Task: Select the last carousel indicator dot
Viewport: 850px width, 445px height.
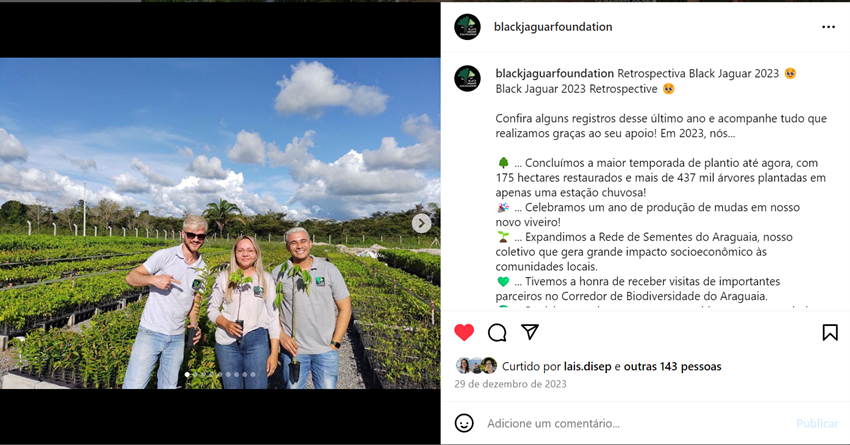Action: tap(253, 375)
